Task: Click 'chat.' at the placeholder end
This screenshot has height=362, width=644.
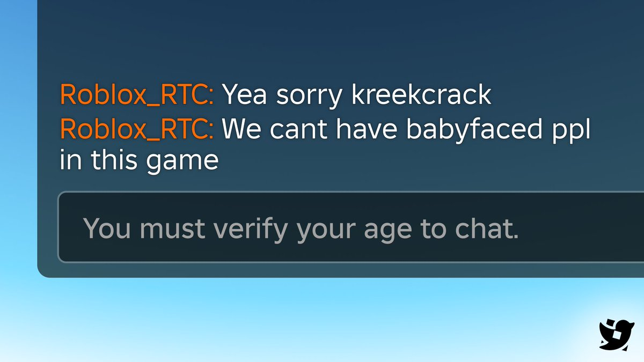Action: click(x=487, y=228)
